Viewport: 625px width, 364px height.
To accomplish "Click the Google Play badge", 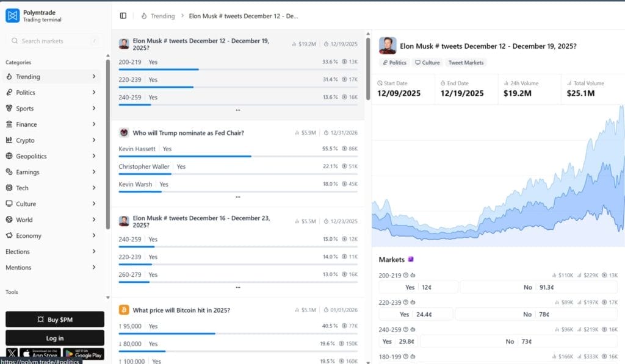I will tap(83, 354).
